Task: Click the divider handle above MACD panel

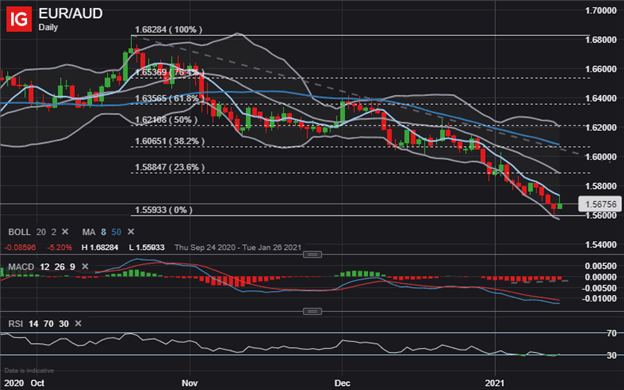Action: tap(312, 254)
